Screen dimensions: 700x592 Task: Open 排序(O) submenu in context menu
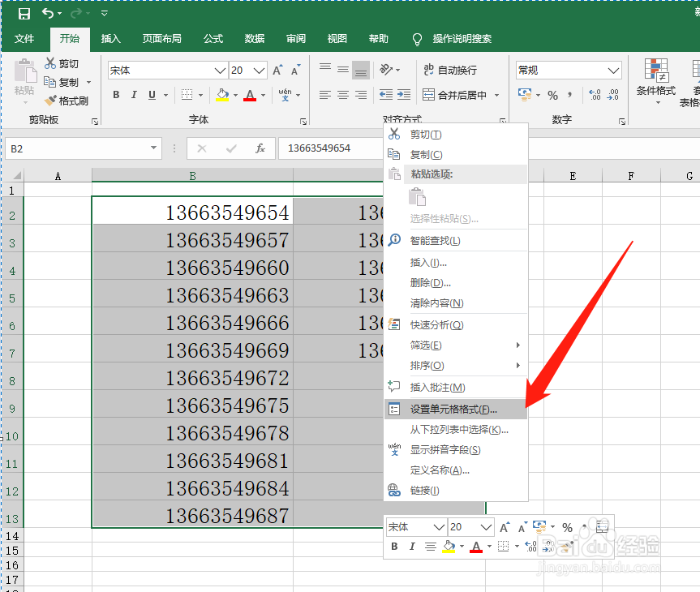[455, 366]
